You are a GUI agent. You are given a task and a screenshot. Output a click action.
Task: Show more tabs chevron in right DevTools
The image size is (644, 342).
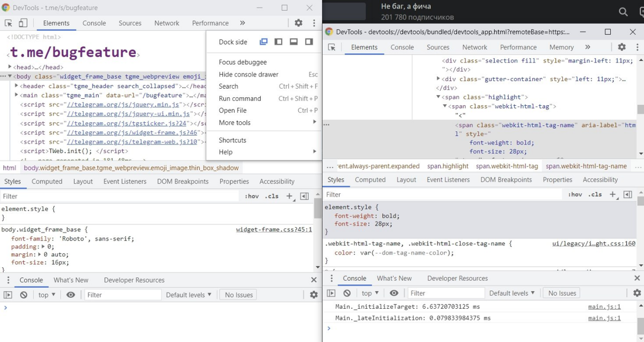[588, 47]
